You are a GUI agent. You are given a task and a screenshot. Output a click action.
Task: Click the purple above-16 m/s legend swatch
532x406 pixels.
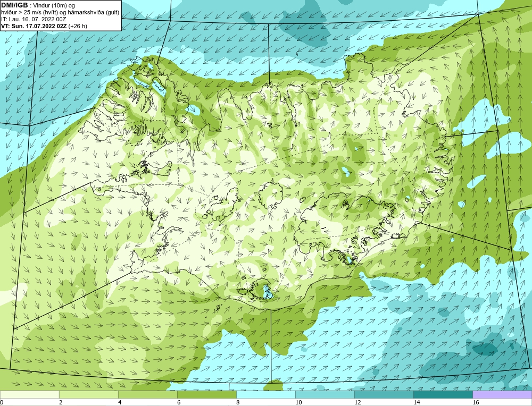pos(502,394)
